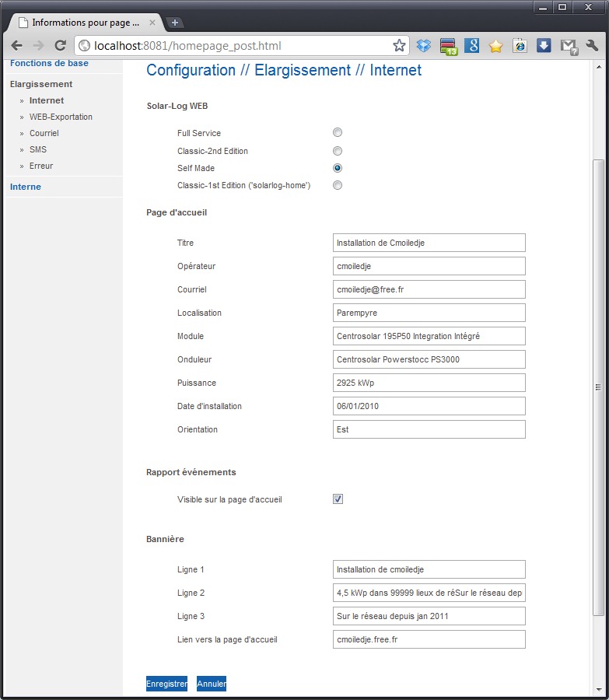Open Elargissement sidebar section
The height and width of the screenshot is (700, 609).
[x=41, y=84]
